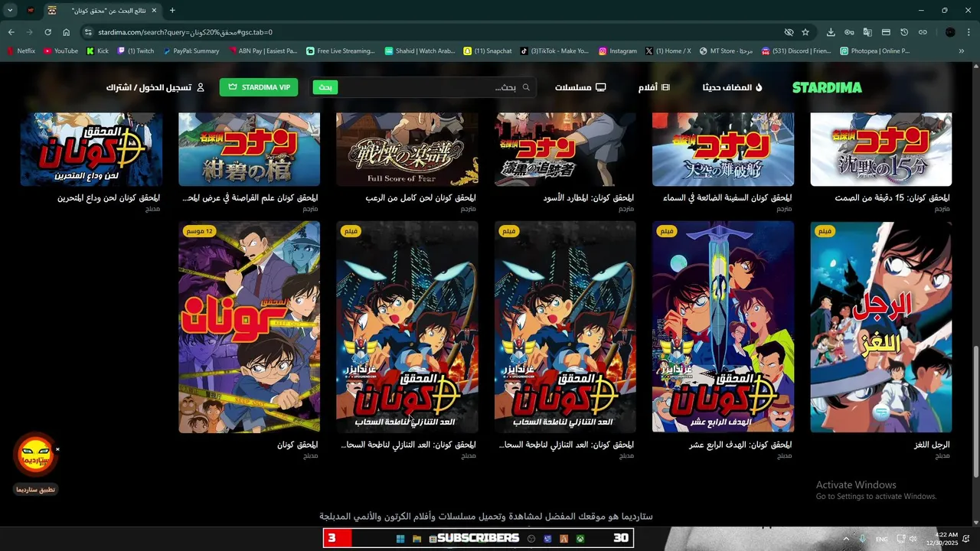Click the microphone icon in system tray
The width and height of the screenshot is (980, 551).
click(862, 539)
